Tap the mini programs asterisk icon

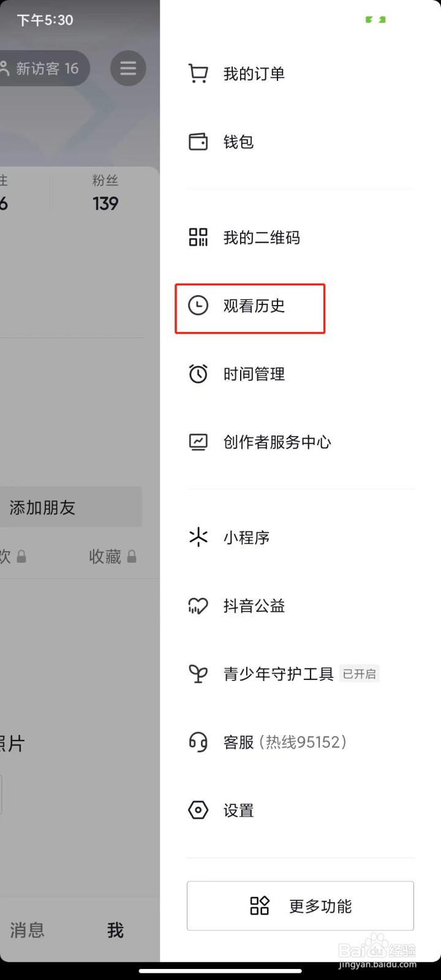tap(198, 537)
